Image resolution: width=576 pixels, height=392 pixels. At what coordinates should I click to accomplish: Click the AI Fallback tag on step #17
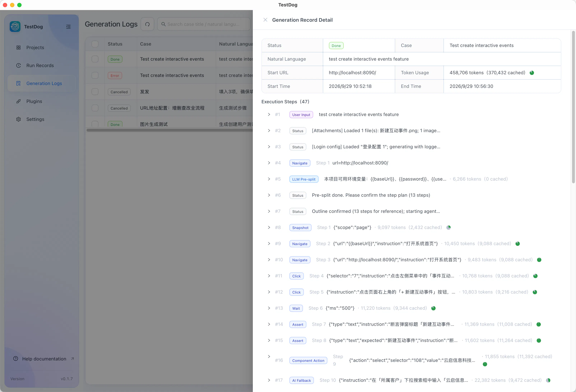pos(301,380)
